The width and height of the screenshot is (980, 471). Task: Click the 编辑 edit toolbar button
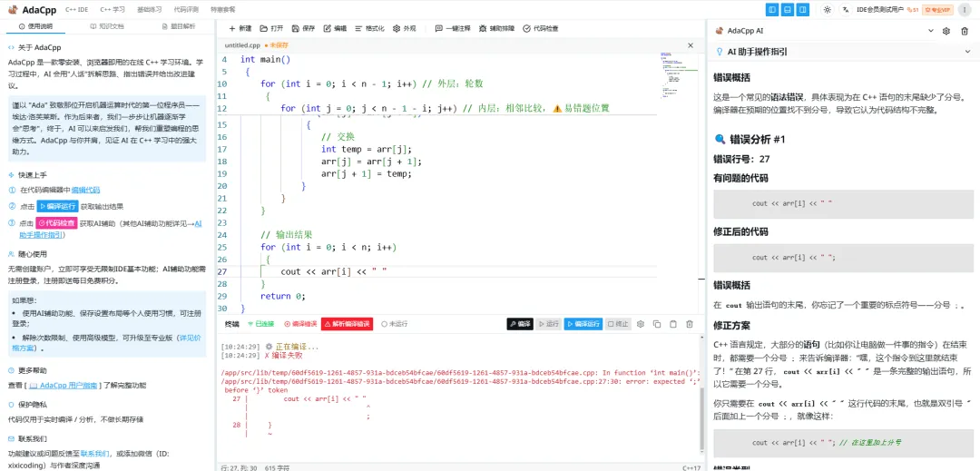coord(335,29)
